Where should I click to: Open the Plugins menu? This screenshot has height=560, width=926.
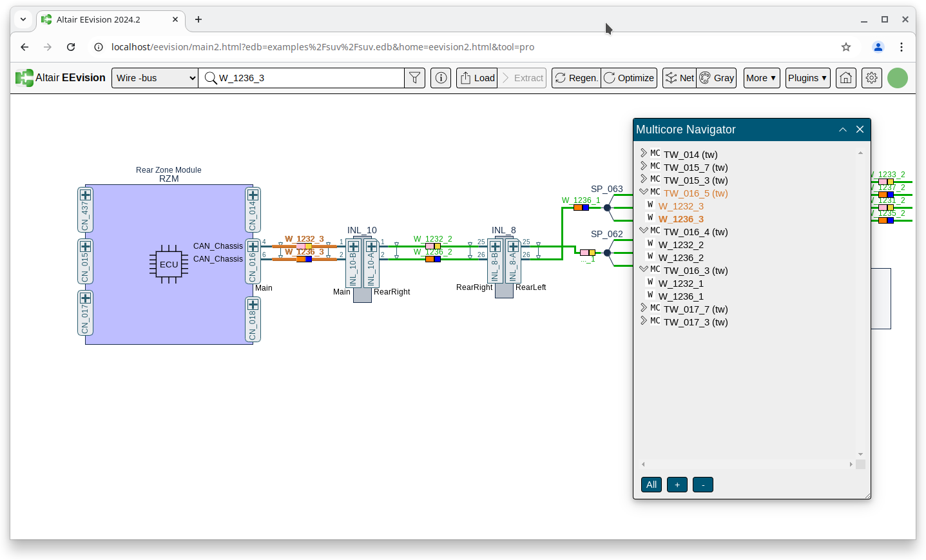pos(807,78)
